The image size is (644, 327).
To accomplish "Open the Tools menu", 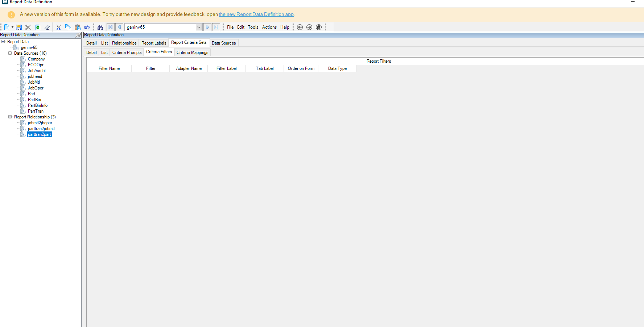I will [253, 27].
